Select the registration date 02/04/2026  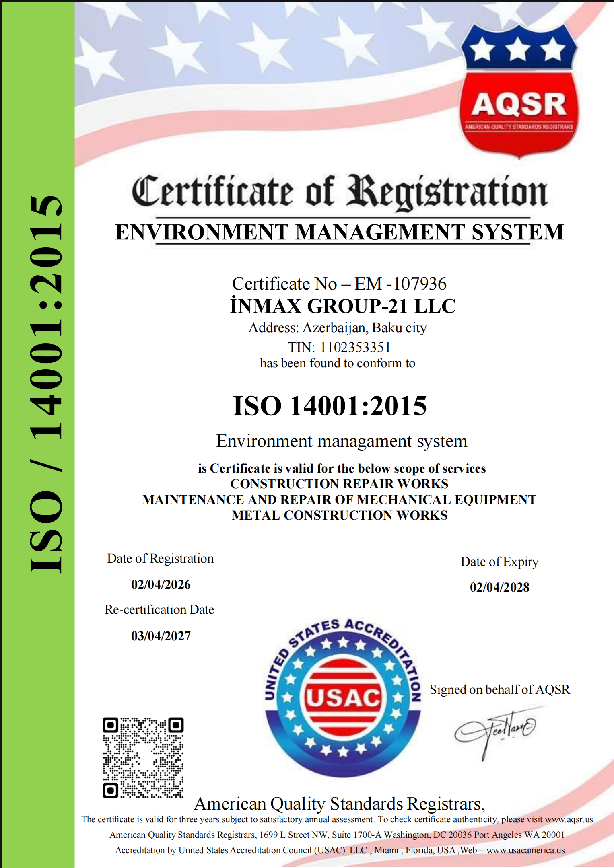161,584
